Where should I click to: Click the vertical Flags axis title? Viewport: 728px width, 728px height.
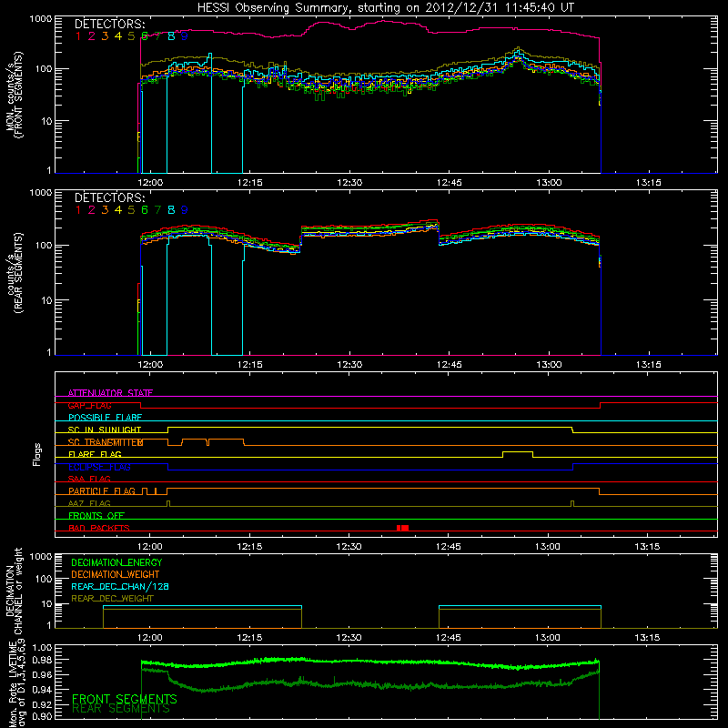tap(37, 454)
